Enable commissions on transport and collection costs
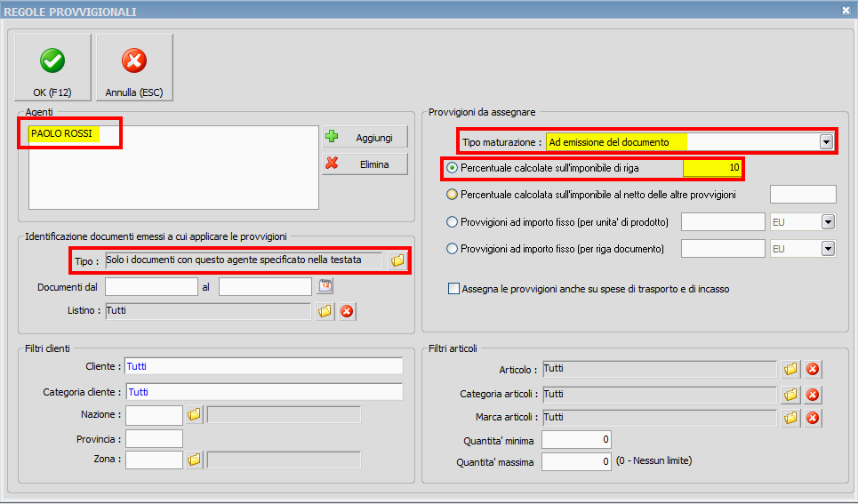The height and width of the screenshot is (504, 858). (x=454, y=289)
